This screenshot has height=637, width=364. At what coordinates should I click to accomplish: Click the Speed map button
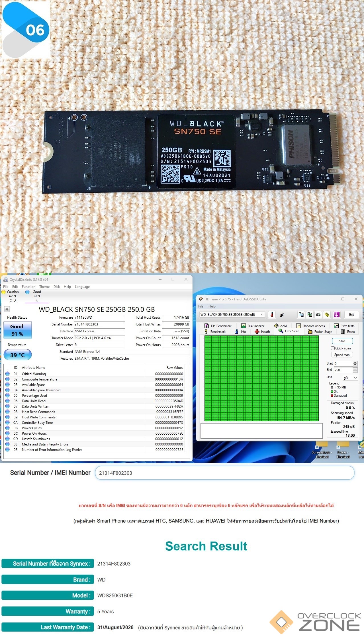coord(342,355)
